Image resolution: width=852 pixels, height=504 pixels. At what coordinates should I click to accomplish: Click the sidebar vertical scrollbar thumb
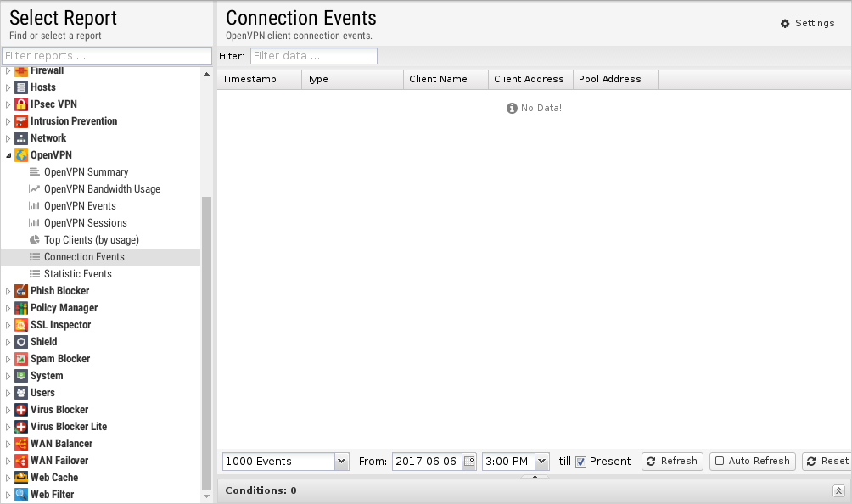tap(206, 344)
